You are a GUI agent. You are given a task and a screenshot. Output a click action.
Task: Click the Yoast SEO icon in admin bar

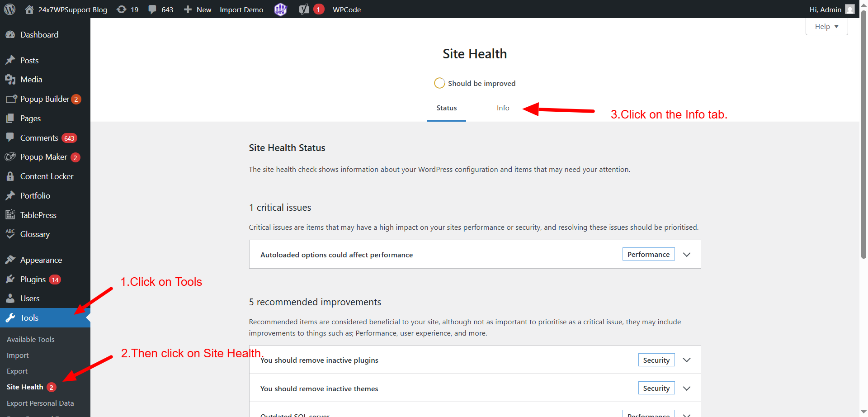pyautogui.click(x=304, y=9)
